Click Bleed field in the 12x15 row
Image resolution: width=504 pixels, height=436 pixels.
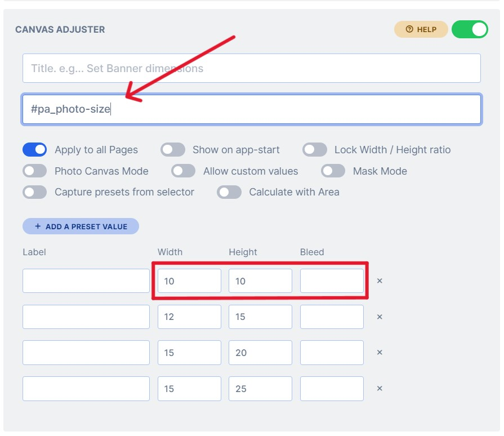point(332,317)
